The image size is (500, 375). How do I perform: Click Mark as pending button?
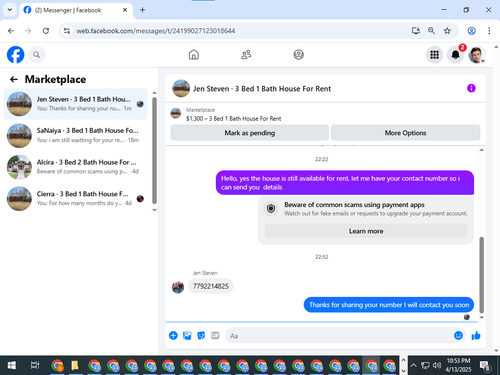[x=250, y=133]
